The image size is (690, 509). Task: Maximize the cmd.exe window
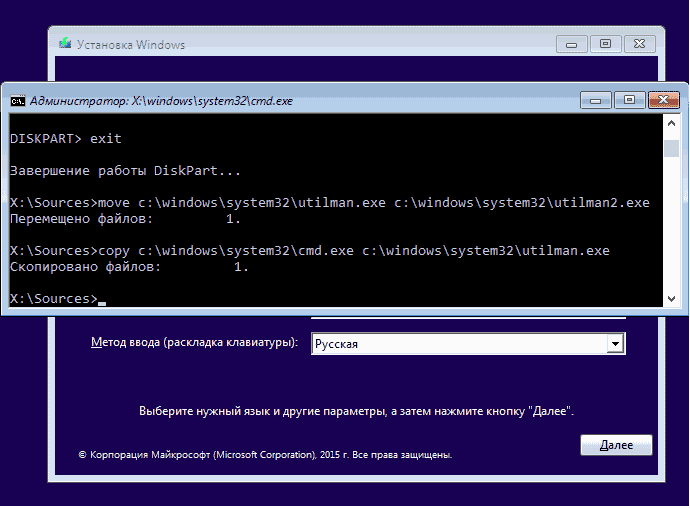pos(629,100)
